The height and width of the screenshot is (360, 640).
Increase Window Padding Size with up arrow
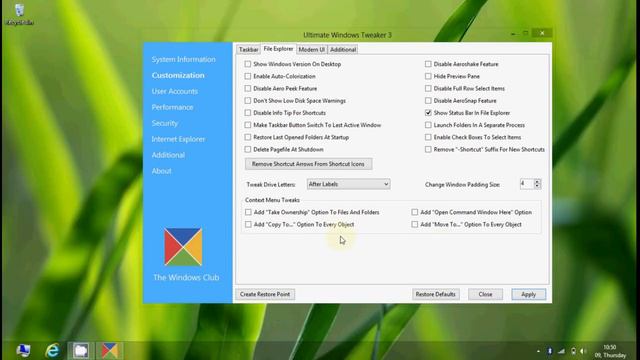[x=537, y=182]
